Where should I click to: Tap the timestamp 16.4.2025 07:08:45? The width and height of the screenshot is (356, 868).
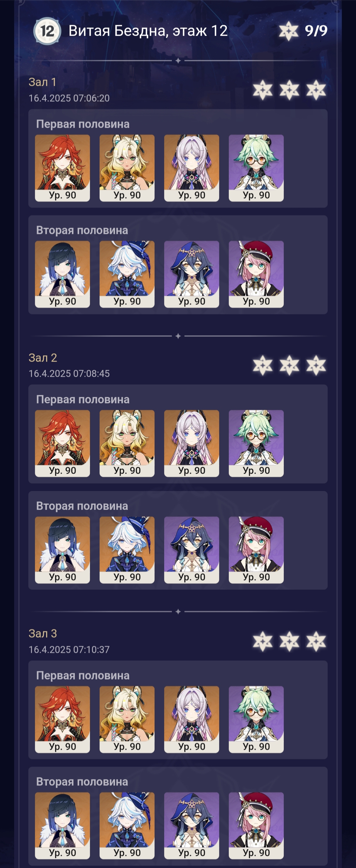click(x=69, y=373)
